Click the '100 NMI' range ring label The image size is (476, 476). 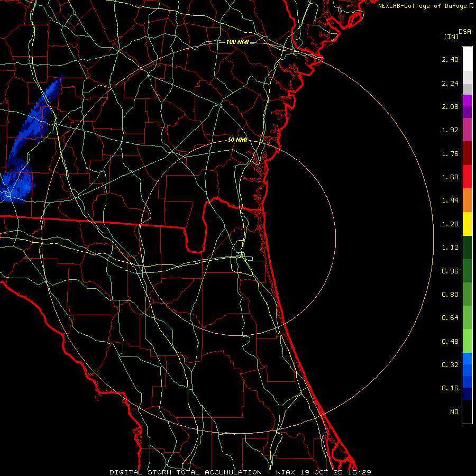pos(237,42)
